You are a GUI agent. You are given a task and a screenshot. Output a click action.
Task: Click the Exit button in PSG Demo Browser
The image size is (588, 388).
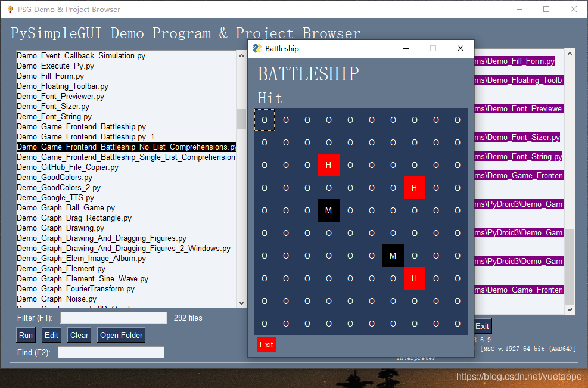pos(482,326)
